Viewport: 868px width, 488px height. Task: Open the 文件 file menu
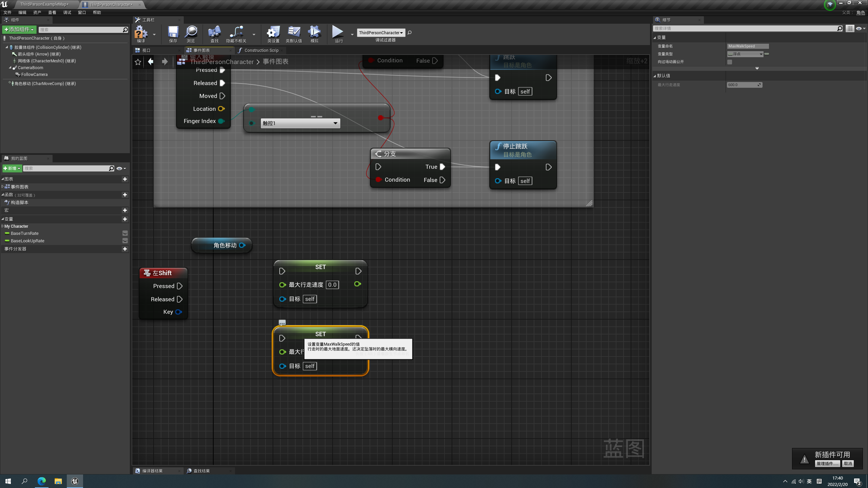[x=7, y=13]
